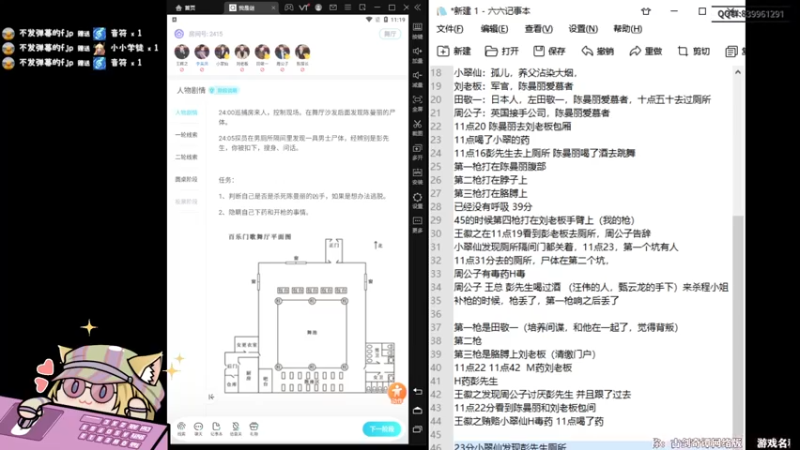Open the 查看(V) menu in notepad
This screenshot has width=800, height=450.
point(538,29)
